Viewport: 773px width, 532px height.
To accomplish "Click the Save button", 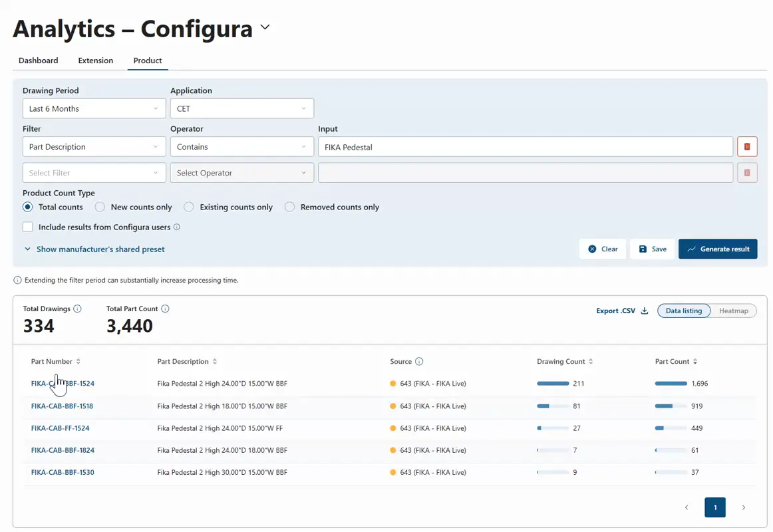I will coord(652,249).
